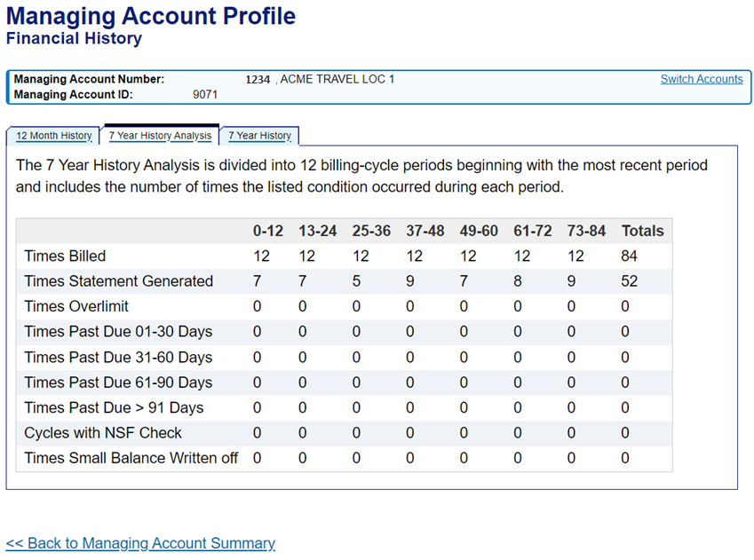
Task: Select the 7 Year History Analysis tab
Action: click(160, 136)
